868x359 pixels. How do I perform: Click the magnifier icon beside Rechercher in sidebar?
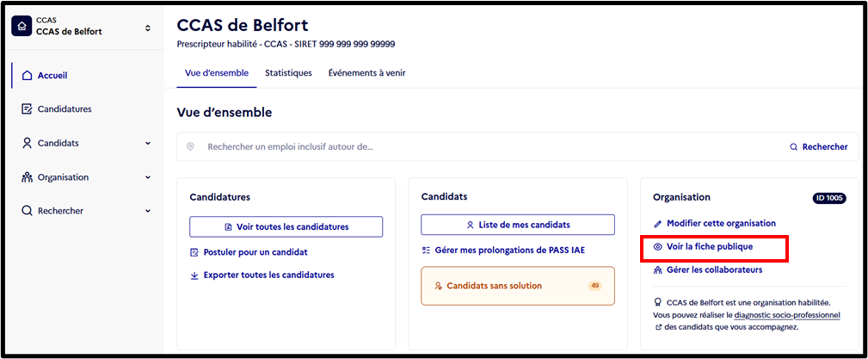[x=27, y=211]
